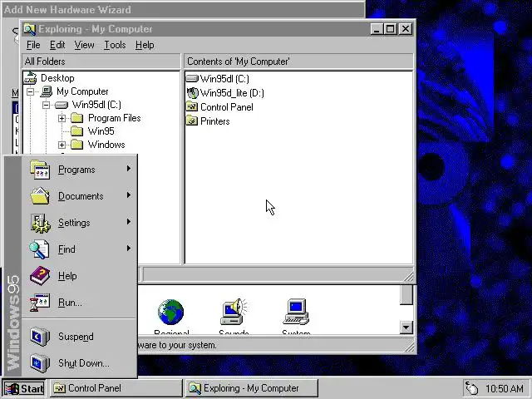Screen dimensions: 532x399
Task: Select the Win95 folder in tree
Action: (x=101, y=131)
